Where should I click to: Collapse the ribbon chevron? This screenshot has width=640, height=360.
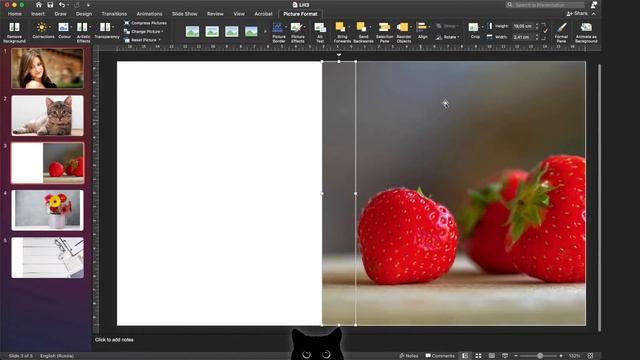pyautogui.click(x=594, y=13)
